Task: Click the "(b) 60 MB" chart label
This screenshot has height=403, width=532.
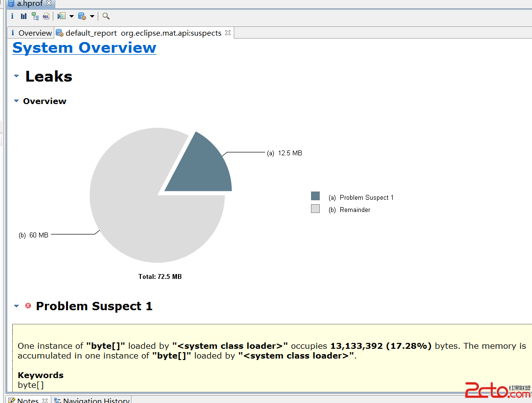Action: click(34, 235)
